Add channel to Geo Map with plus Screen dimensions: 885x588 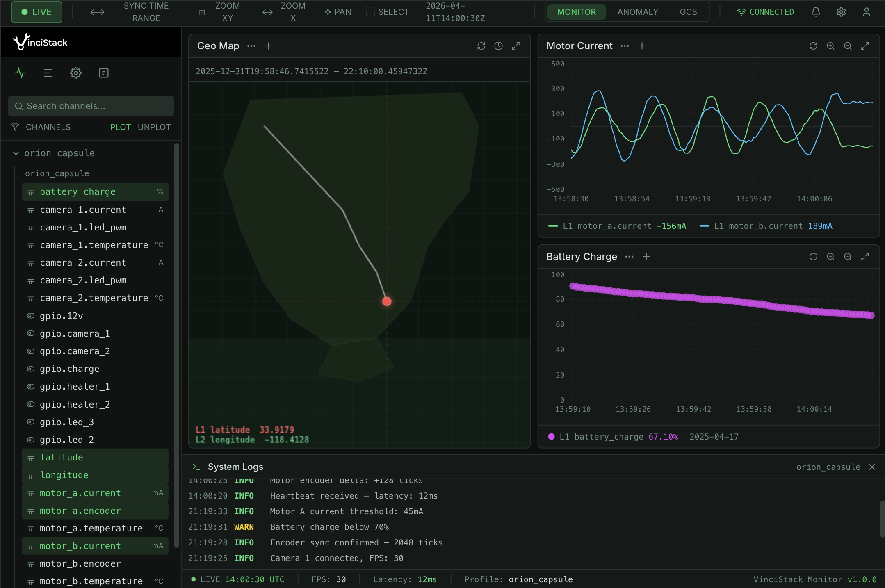click(269, 46)
